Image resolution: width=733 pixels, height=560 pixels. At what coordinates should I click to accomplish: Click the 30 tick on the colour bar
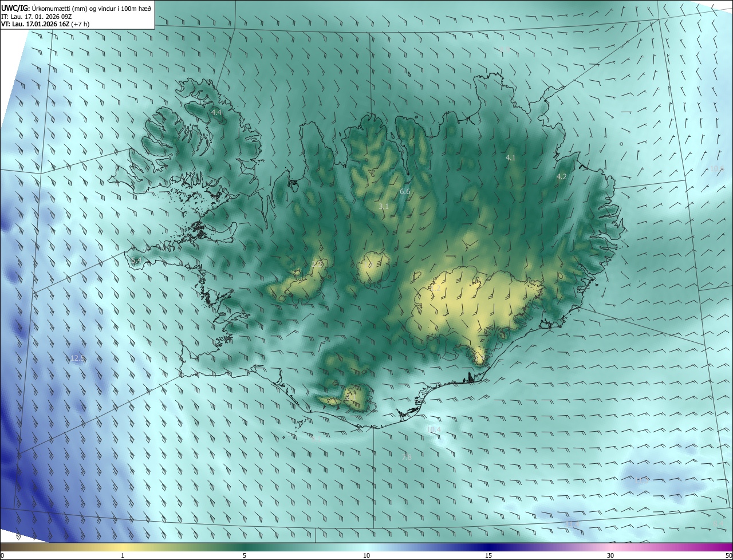[610, 555]
